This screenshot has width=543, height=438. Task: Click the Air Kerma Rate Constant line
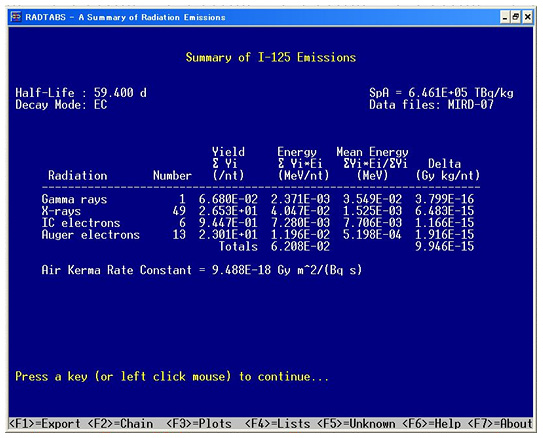(202, 270)
